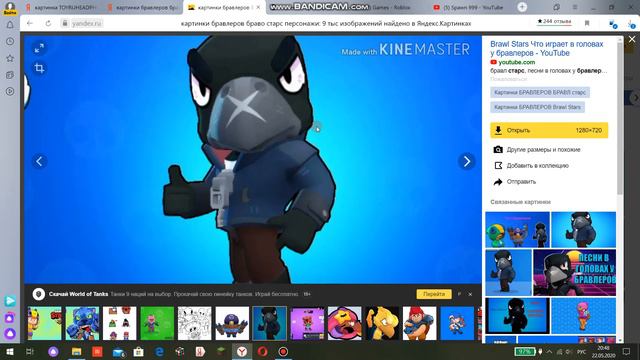Select the blue werewolf Leon filmstrip thumbnail

(x=82, y=323)
